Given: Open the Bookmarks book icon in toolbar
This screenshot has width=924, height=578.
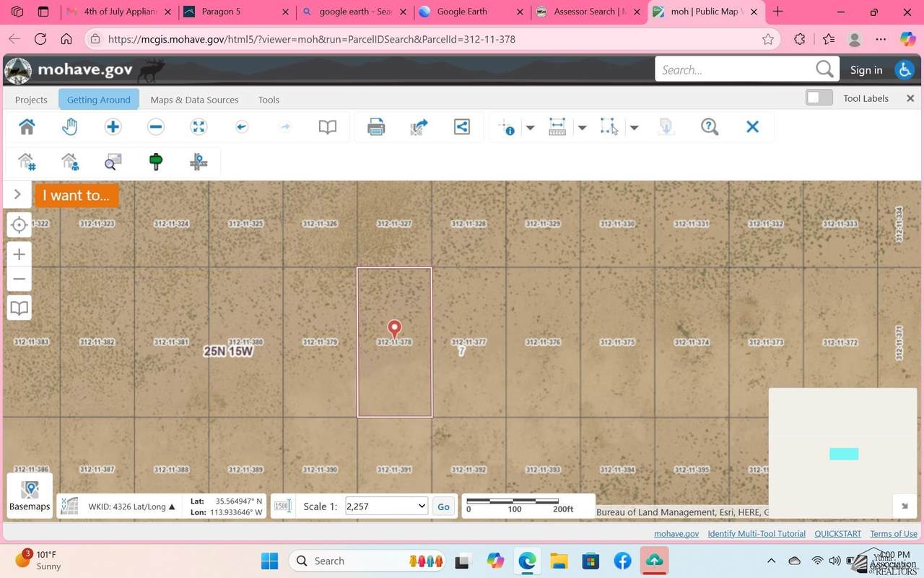Looking at the screenshot, I should pos(328,127).
